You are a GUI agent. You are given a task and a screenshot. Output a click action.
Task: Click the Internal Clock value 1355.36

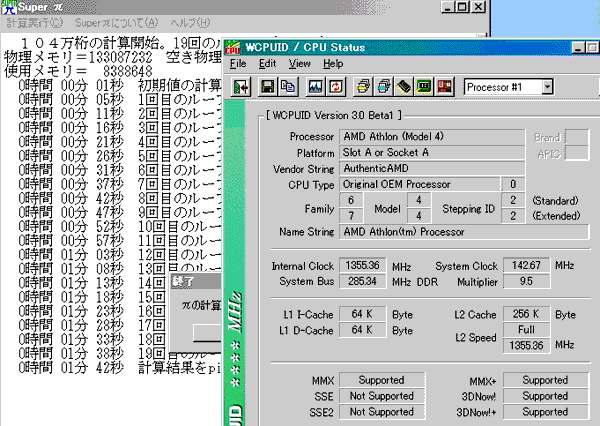(x=362, y=265)
